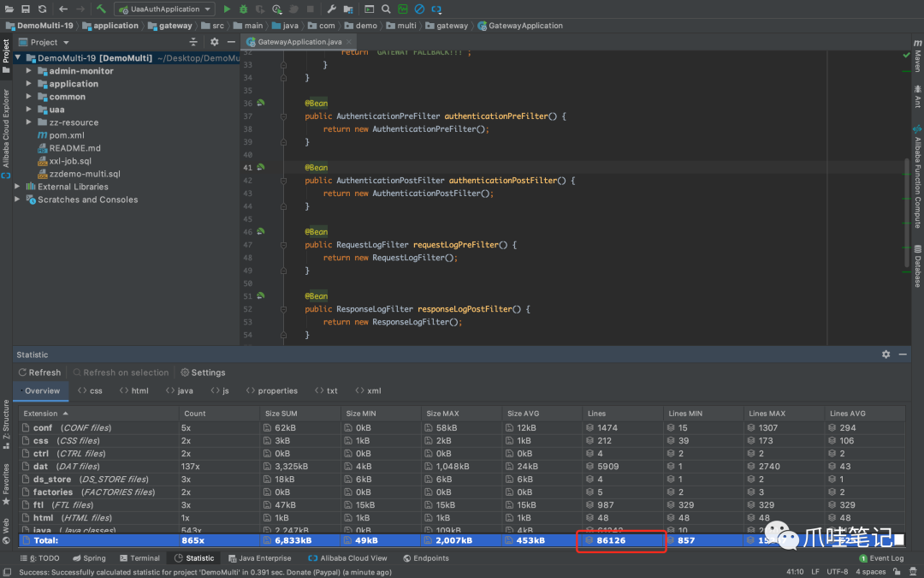Click the Save All toolbar icon
This screenshot has width=924, height=578.
click(26, 9)
